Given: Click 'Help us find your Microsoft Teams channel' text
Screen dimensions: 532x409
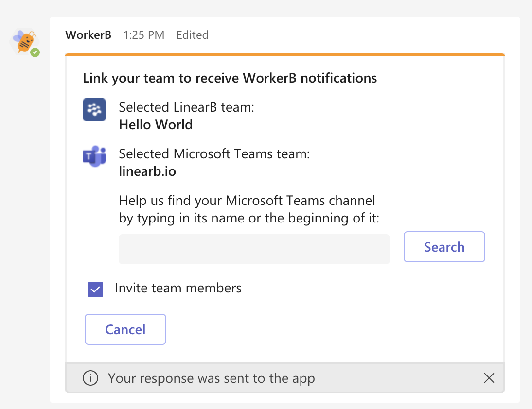Looking at the screenshot, I should (247, 200).
